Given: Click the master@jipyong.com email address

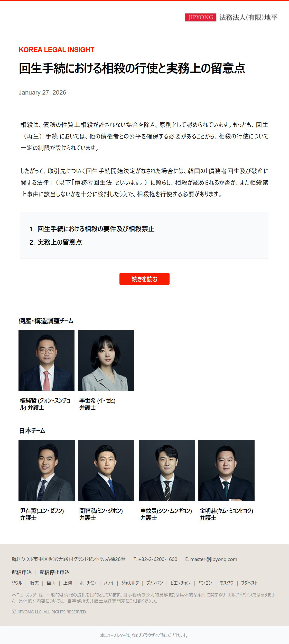Looking at the screenshot, I should click(x=213, y=559).
